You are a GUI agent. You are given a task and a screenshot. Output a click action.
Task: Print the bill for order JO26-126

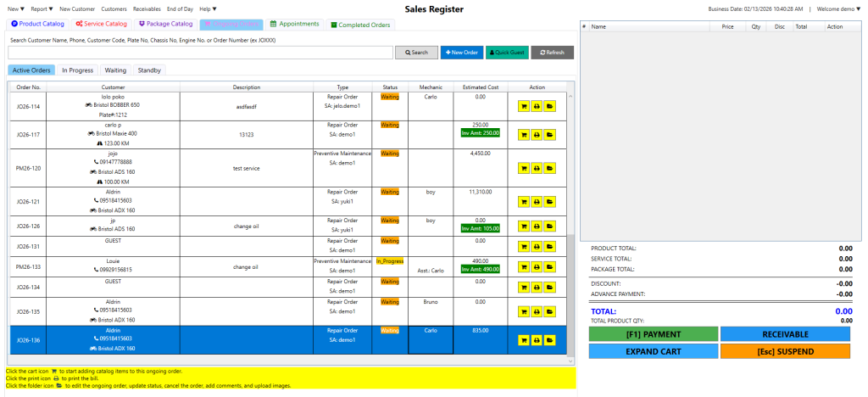[537, 226]
